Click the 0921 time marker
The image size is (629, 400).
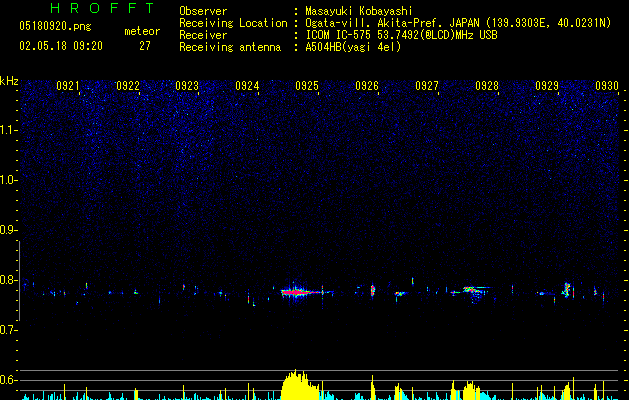pos(68,86)
